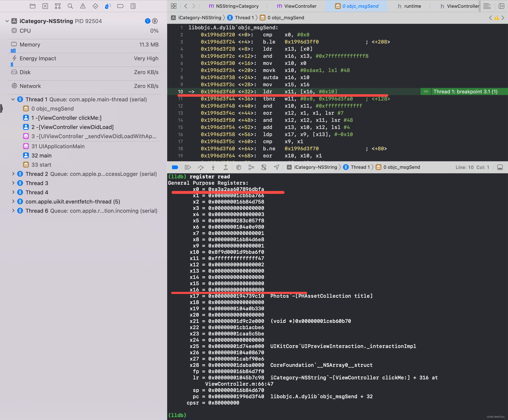Open the Breakpoint navigator icon
The width and height of the screenshot is (508, 420).
click(121, 6)
